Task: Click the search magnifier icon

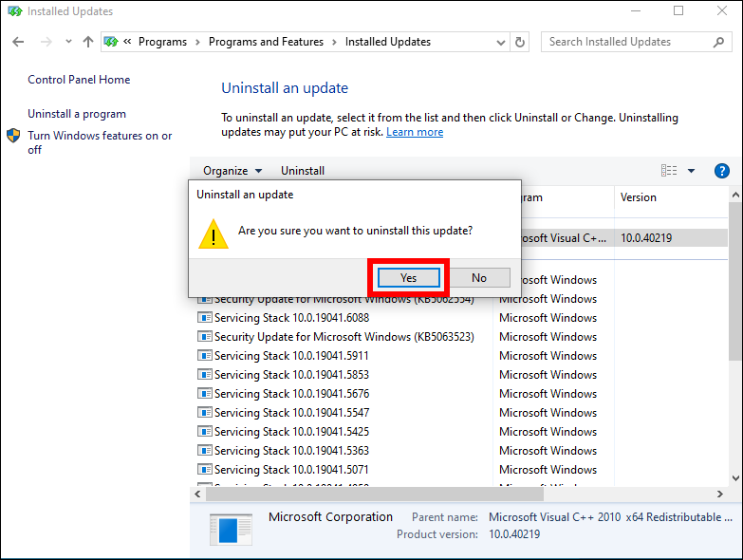Action: pyautogui.click(x=718, y=42)
